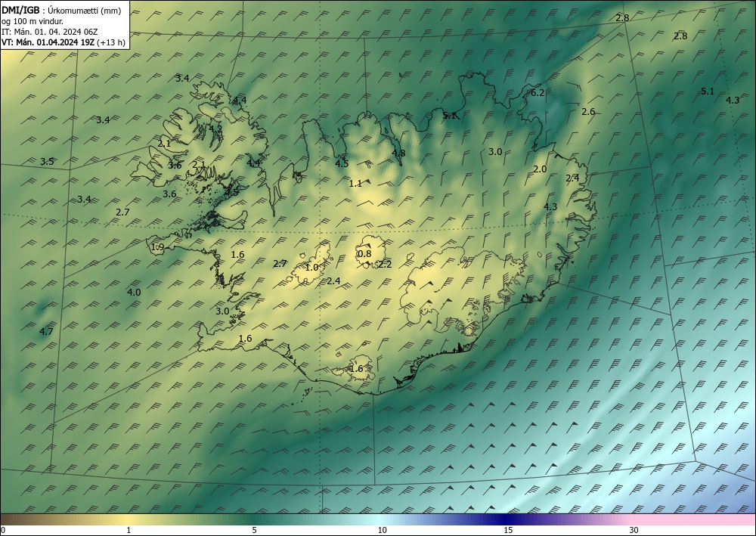Click the '30' tick on the color scale
The image size is (756, 536).
click(x=634, y=530)
